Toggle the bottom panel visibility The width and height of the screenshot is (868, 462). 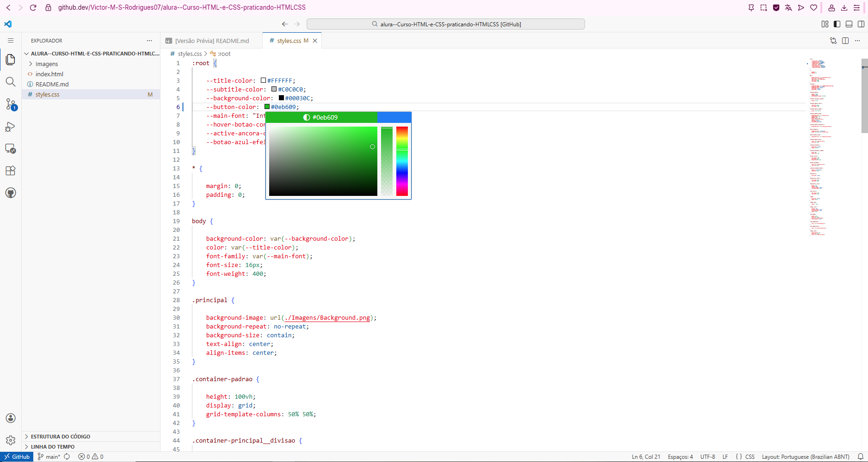tap(849, 24)
